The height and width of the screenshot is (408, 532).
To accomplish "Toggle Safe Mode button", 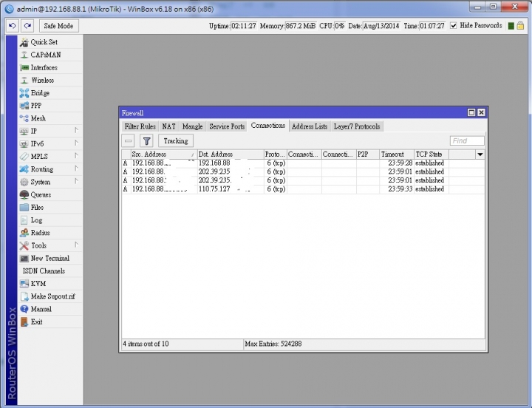I will [x=58, y=26].
